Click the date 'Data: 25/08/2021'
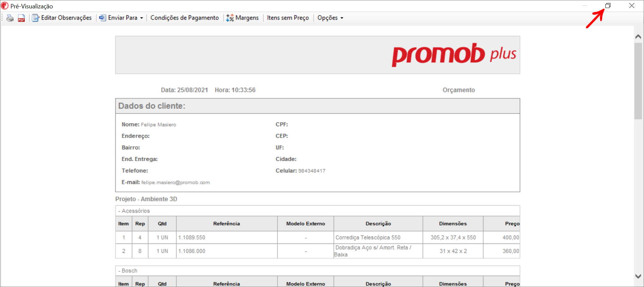 point(184,90)
